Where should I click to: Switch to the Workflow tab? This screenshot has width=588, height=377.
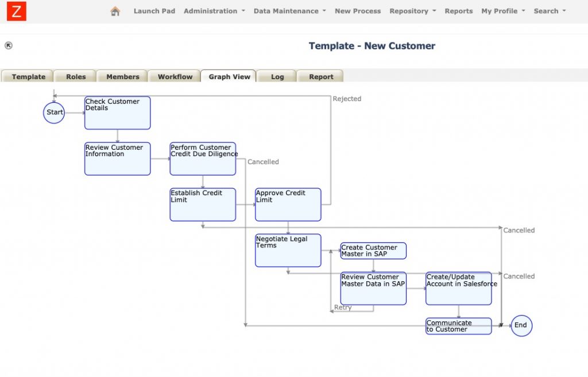(175, 76)
